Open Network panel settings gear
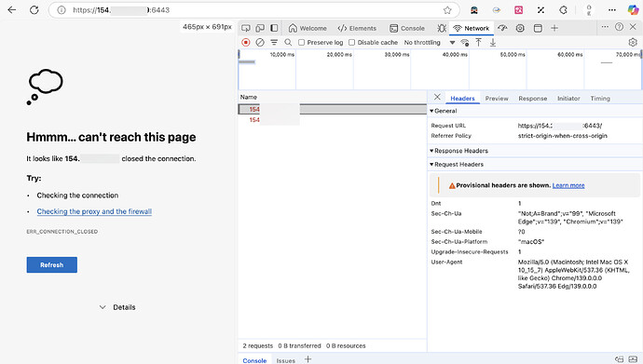Viewport: 643px width, 364px height. click(x=633, y=42)
